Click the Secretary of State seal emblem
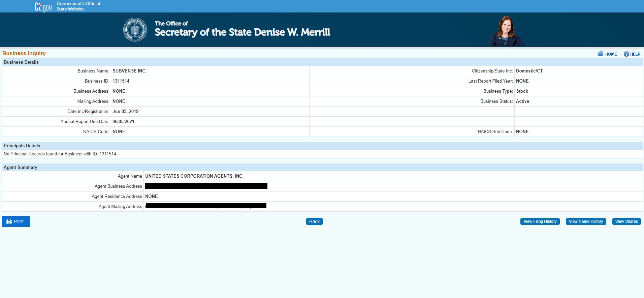Viewport: 644px width, 298px height. 135,30
